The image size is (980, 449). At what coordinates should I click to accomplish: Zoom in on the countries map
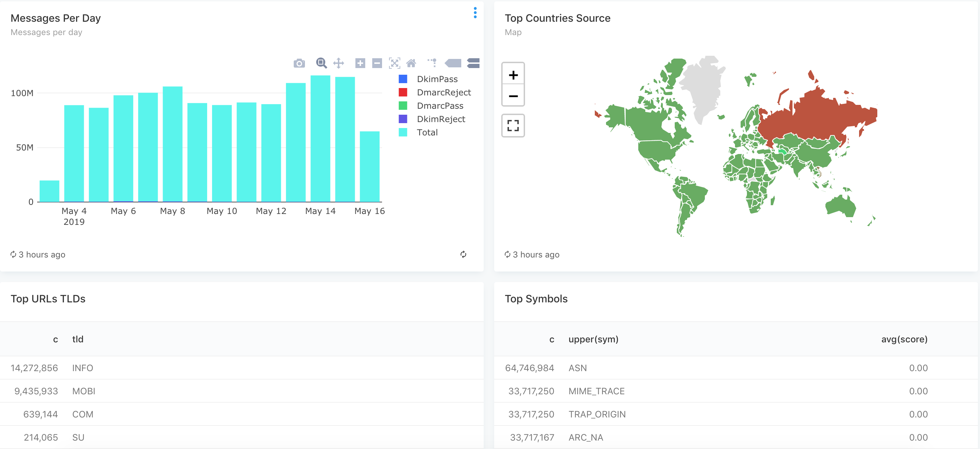pyautogui.click(x=513, y=75)
